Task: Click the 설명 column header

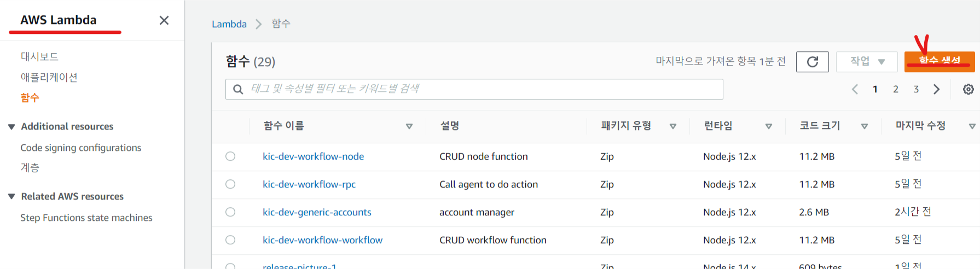Action: pos(450,126)
